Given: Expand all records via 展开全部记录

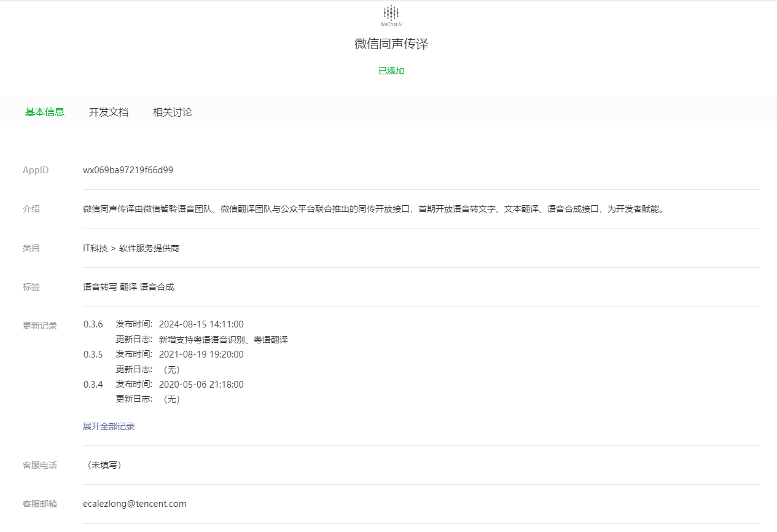Looking at the screenshot, I should coord(109,426).
